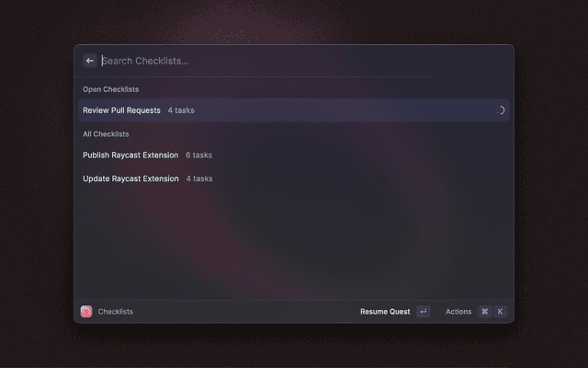
Task: Open the Actions menu
Action: coord(458,312)
